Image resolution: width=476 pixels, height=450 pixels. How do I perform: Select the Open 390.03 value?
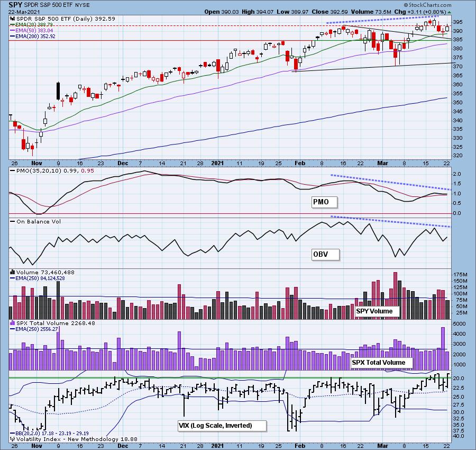coord(222,12)
